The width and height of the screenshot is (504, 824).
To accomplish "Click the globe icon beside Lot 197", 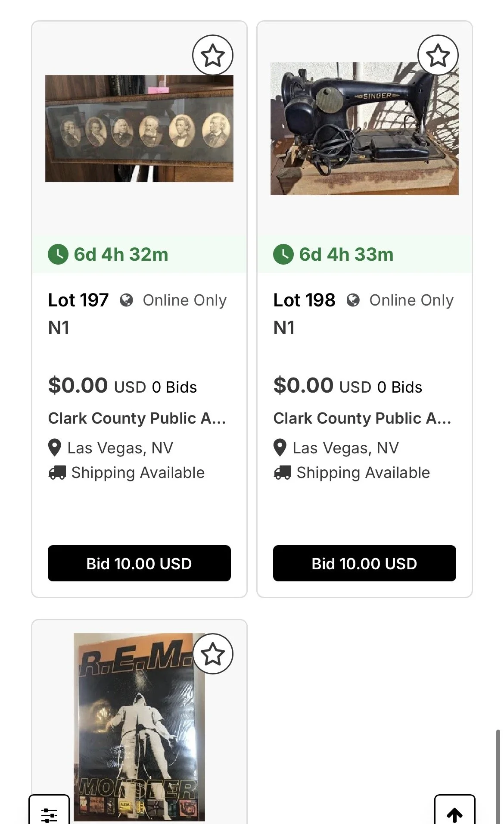I will point(126,300).
